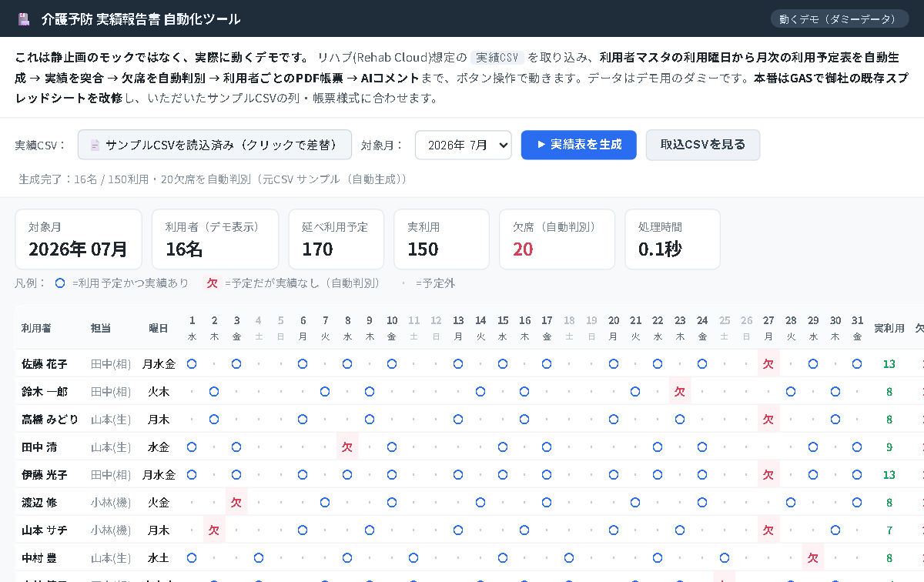
Task: Select the 欠席 20 stat card
Action: coord(557,239)
